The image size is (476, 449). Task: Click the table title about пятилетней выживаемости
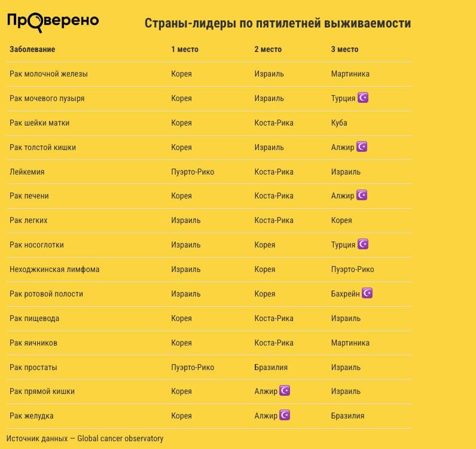pos(277,23)
